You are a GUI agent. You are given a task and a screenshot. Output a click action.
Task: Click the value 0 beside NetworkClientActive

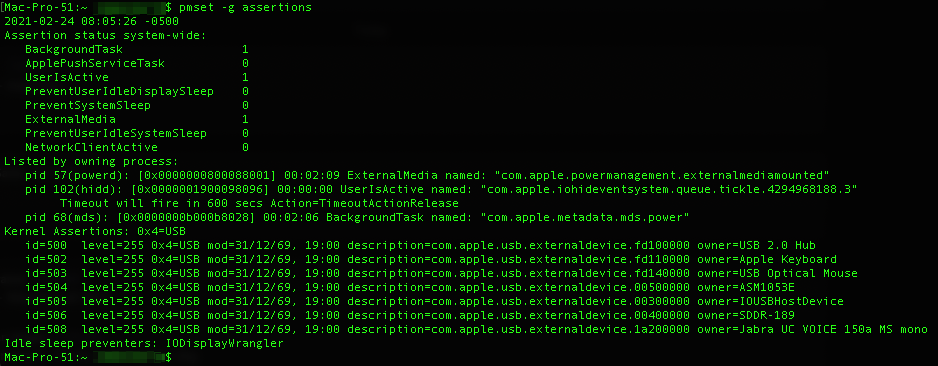(245, 147)
